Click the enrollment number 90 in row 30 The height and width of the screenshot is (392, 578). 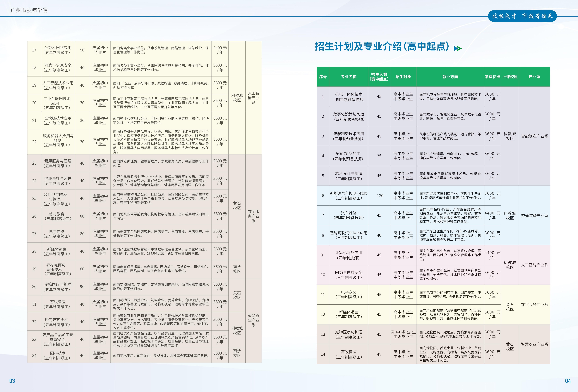tap(82, 287)
